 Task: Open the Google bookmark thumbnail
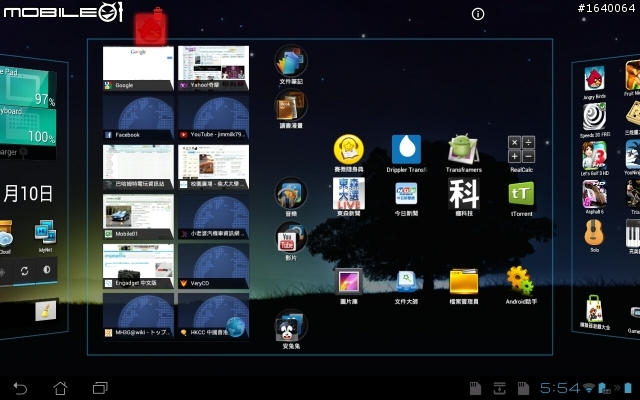click(138, 68)
